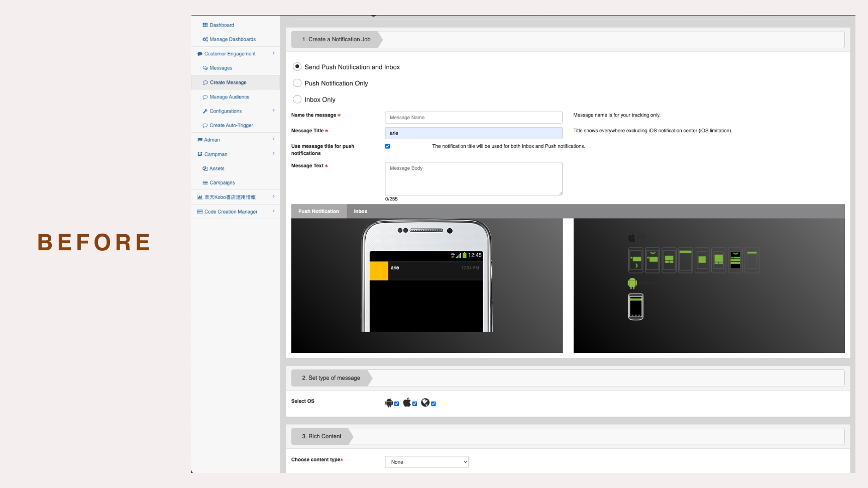Select sixth iOS layout with square and buttons

719,260
